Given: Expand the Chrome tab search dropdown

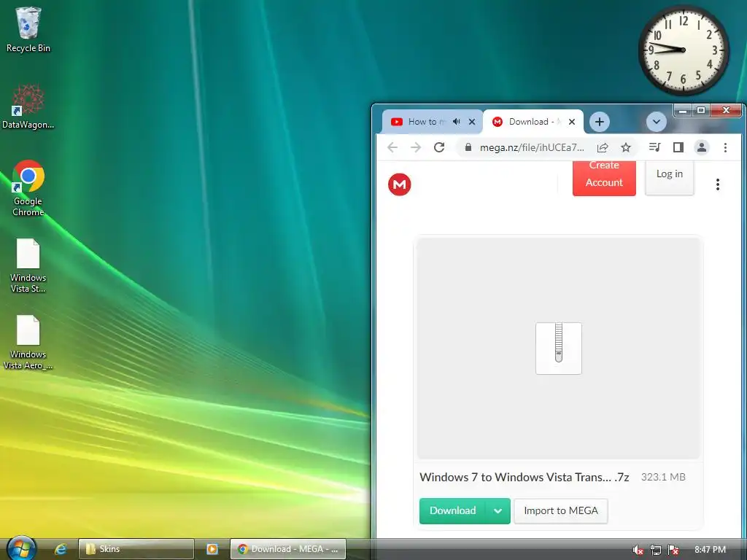Looking at the screenshot, I should pos(656,122).
